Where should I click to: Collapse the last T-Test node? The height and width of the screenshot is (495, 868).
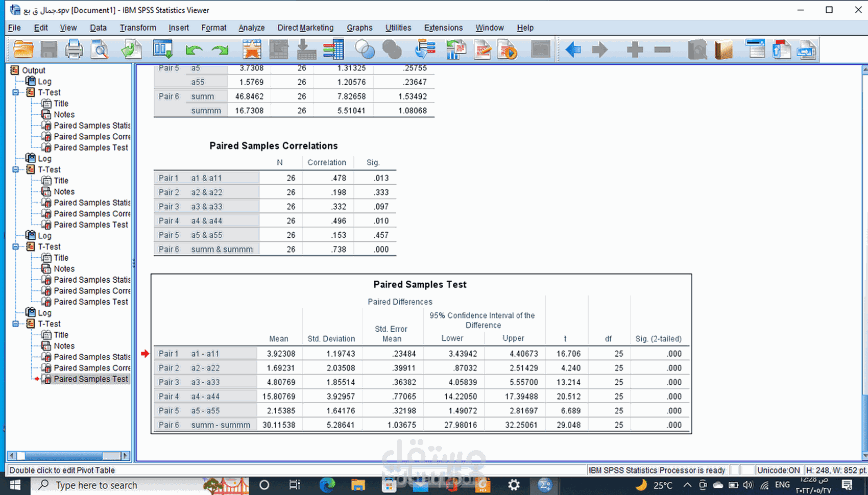[x=15, y=324]
